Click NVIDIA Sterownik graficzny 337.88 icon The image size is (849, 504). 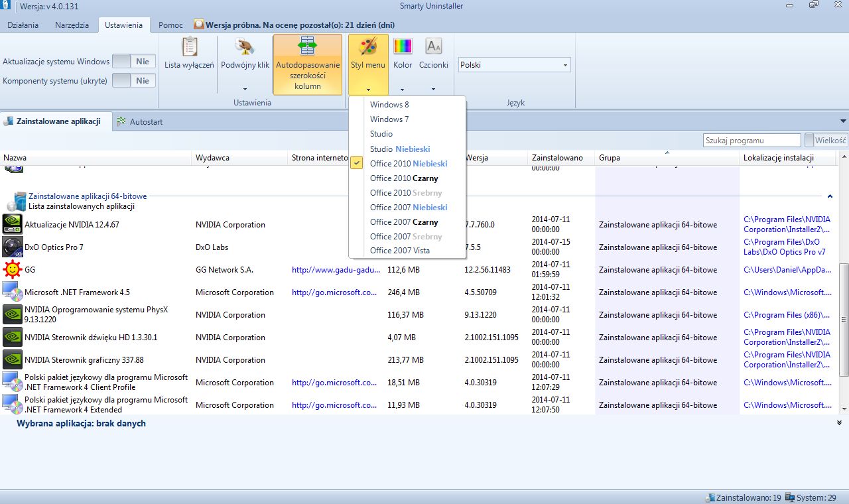tap(13, 359)
